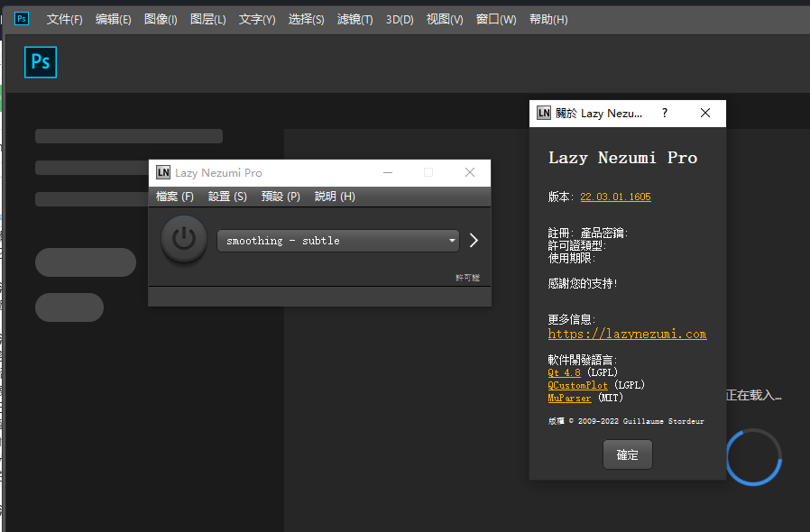The width and height of the screenshot is (810, 532).
Task: Click the help question mark in About dialog
Action: 665,113
